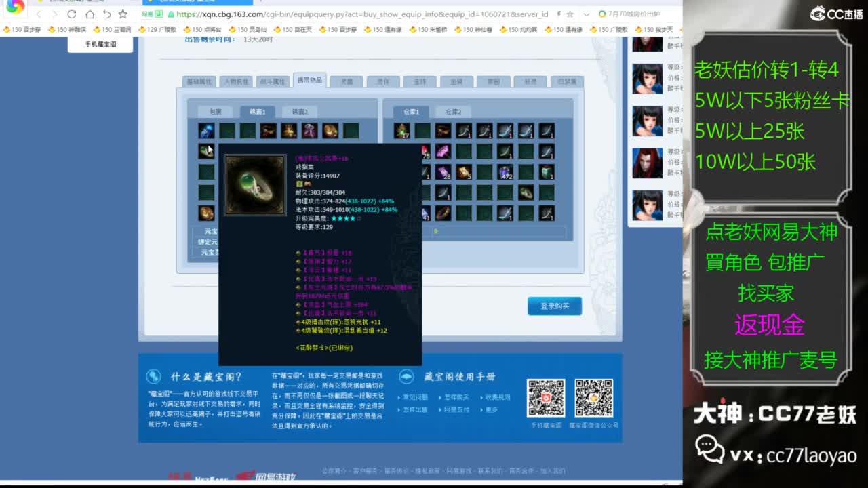Click the 等级要求:129 text in tooltip

(x=314, y=227)
